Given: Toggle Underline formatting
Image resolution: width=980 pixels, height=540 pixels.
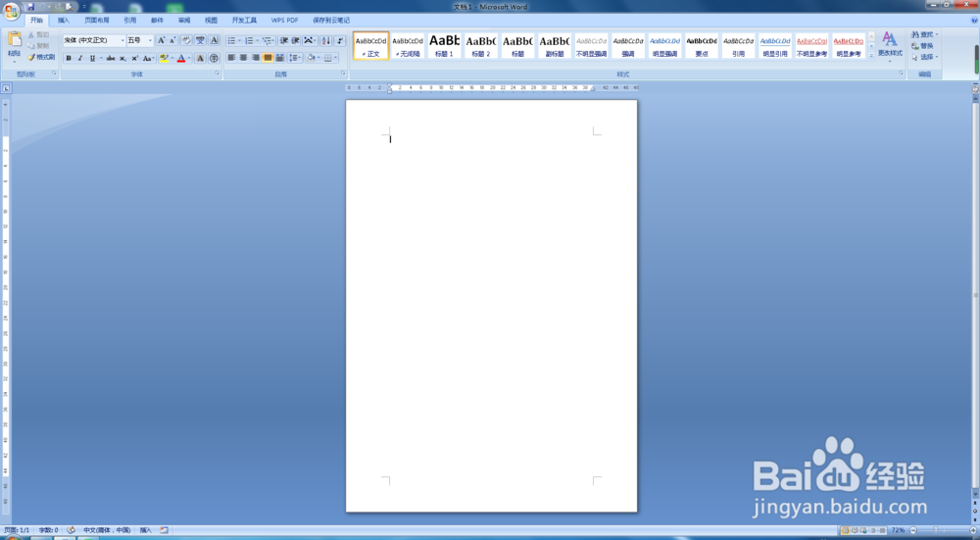Looking at the screenshot, I should click(x=92, y=58).
